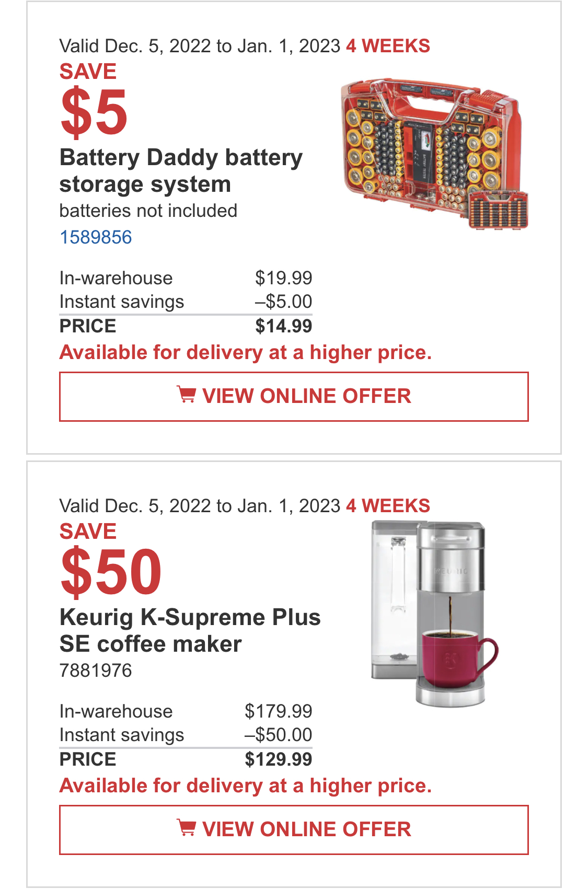Open Keurig VIEW ONLINE OFFER button
Image resolution: width=588 pixels, height=889 pixels.
pos(294,830)
